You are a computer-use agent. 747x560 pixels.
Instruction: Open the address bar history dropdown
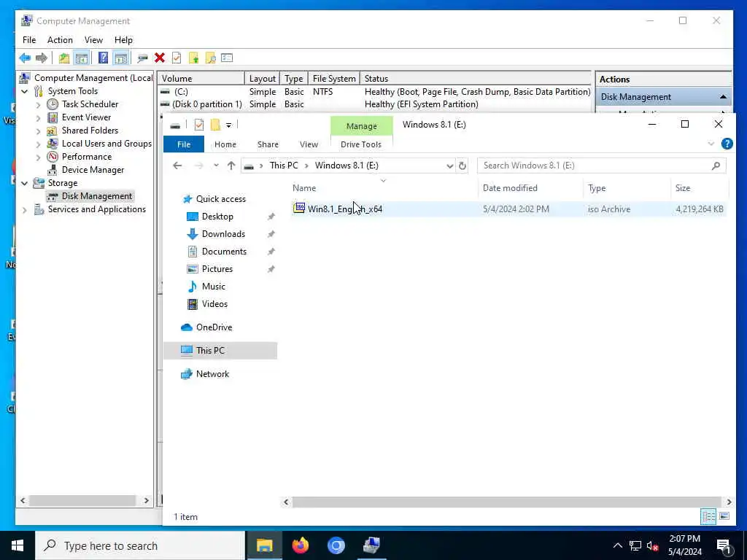click(449, 166)
